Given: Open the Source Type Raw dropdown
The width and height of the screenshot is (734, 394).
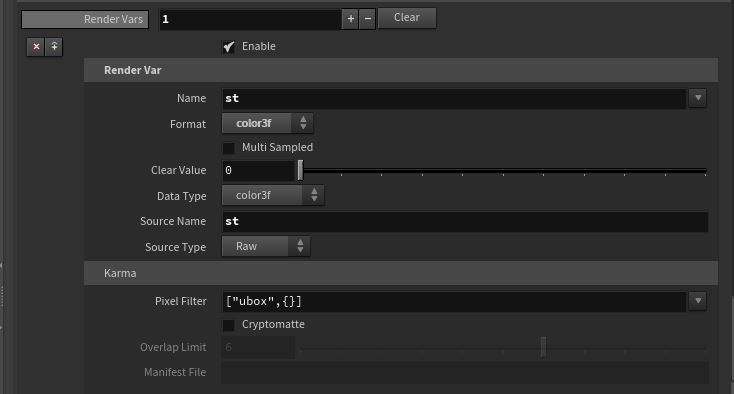Looking at the screenshot, I should (x=265, y=246).
